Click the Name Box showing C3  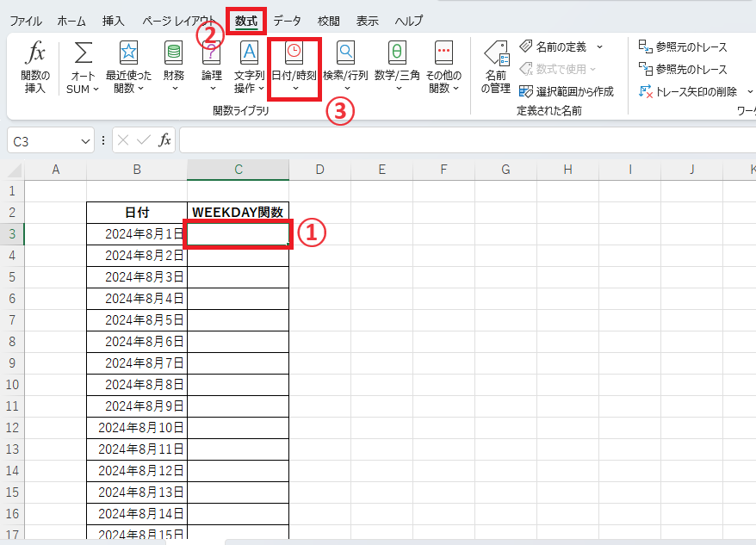point(46,141)
